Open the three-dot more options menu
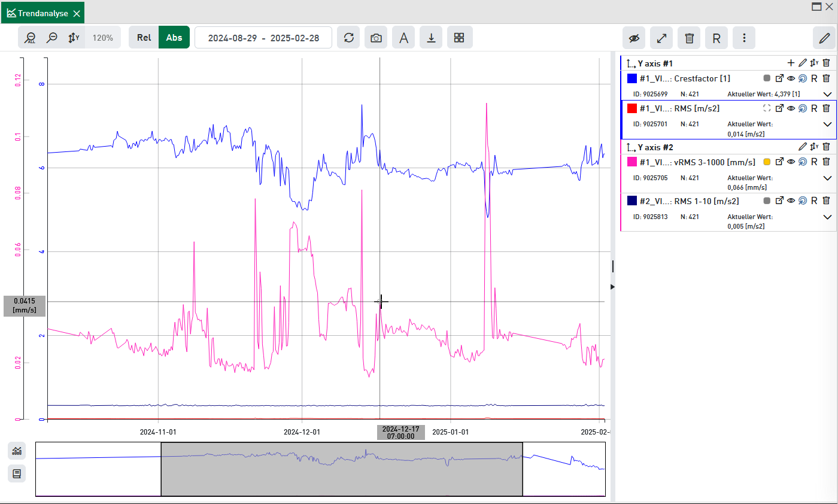 pyautogui.click(x=744, y=38)
